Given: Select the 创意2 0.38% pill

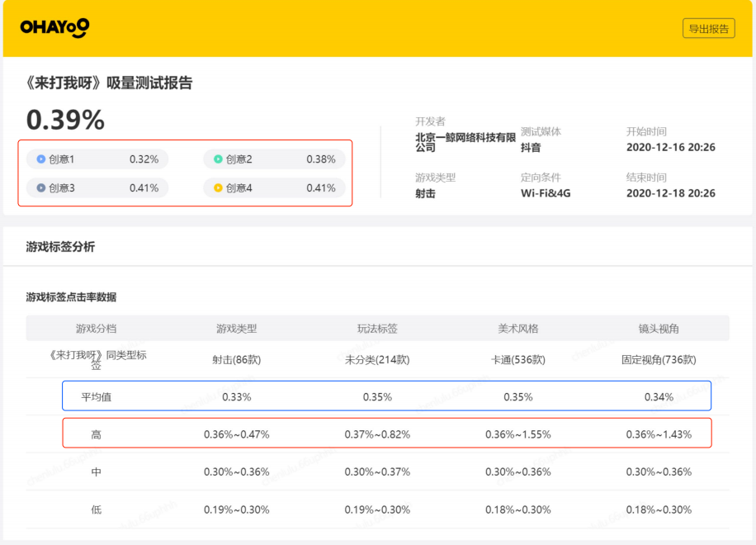Looking at the screenshot, I should [x=274, y=159].
